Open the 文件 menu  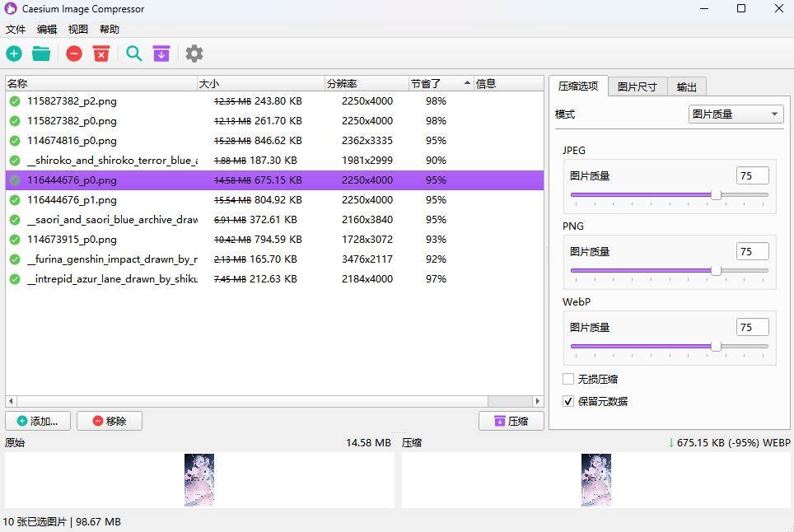16,30
